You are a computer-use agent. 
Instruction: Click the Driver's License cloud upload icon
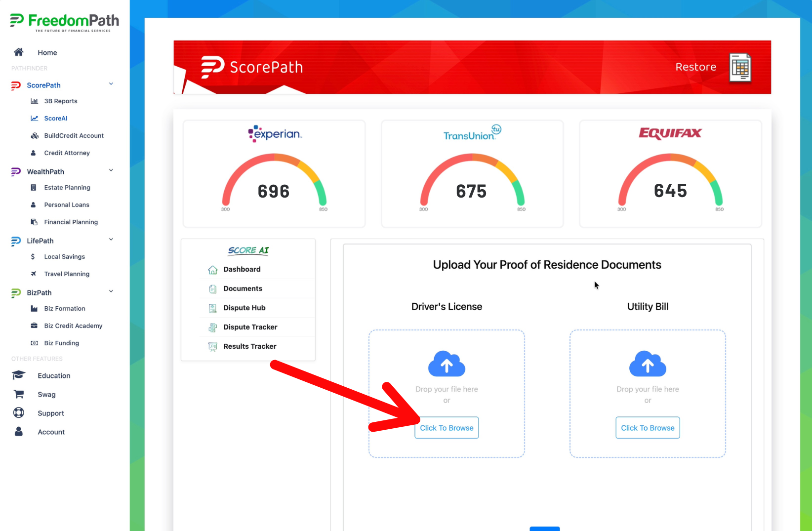coord(447,364)
